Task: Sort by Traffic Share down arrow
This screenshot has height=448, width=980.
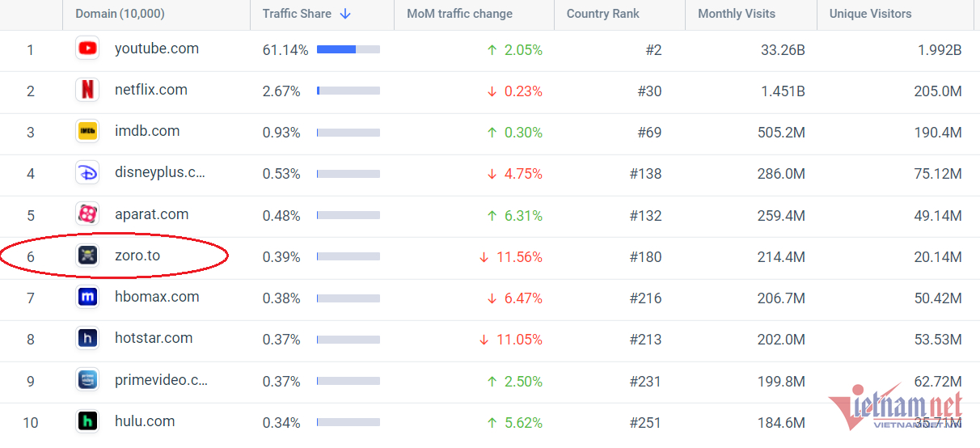Action: pyautogui.click(x=345, y=14)
